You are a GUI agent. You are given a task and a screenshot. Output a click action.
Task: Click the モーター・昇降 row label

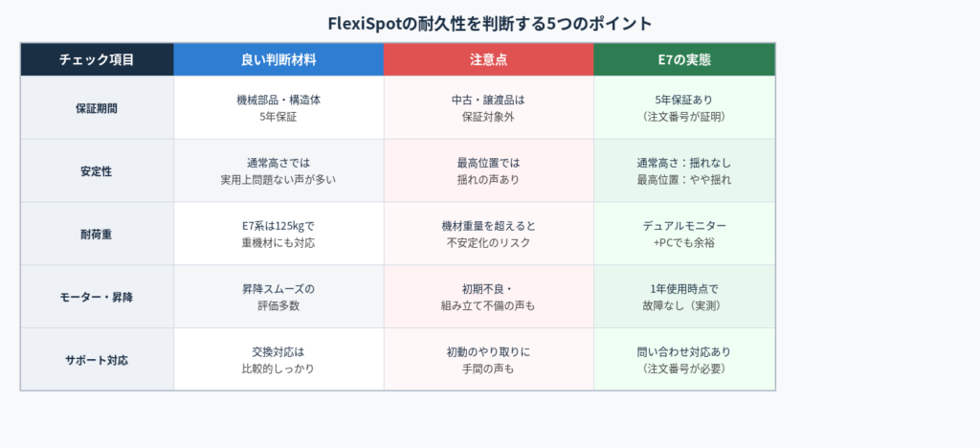click(x=97, y=297)
